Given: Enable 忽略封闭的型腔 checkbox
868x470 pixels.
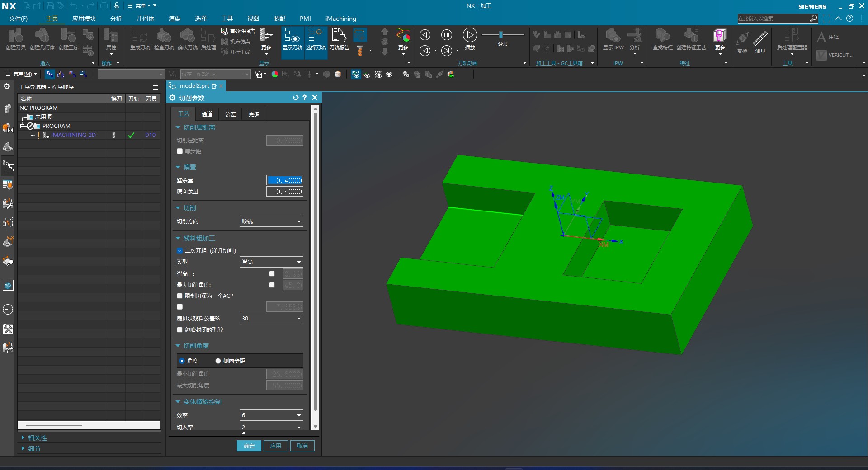Looking at the screenshot, I should click(x=179, y=329).
